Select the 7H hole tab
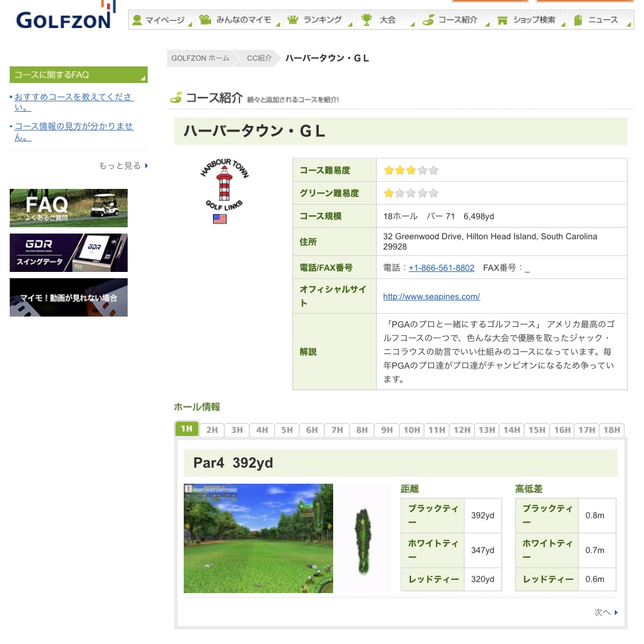 [x=337, y=429]
